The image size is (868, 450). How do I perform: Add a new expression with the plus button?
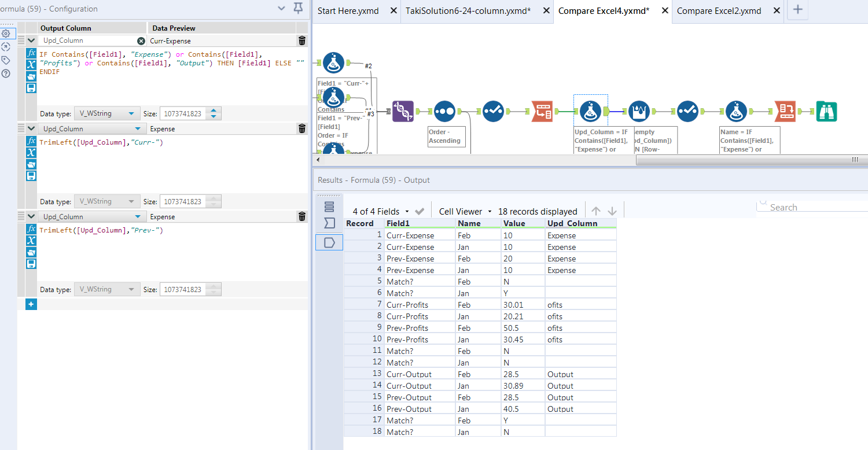[31, 304]
